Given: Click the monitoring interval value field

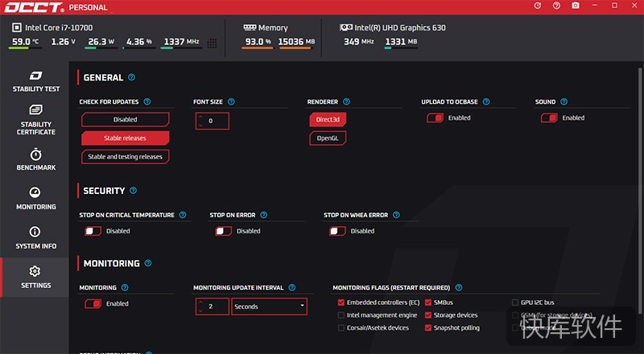Looking at the screenshot, I should coord(213,307).
